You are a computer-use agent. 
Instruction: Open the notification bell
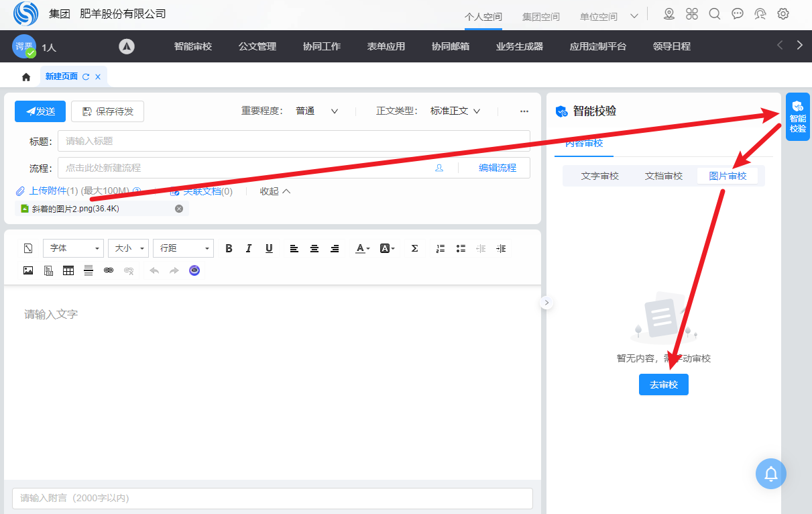point(770,474)
